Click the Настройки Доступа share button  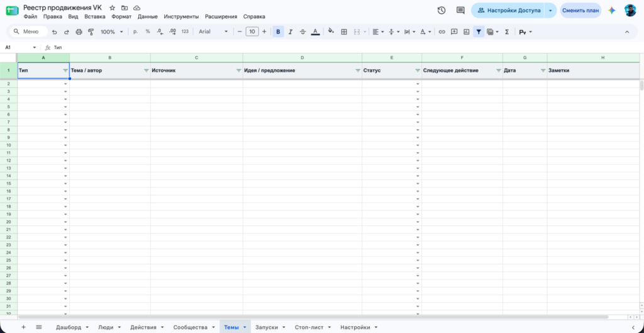[508, 11]
